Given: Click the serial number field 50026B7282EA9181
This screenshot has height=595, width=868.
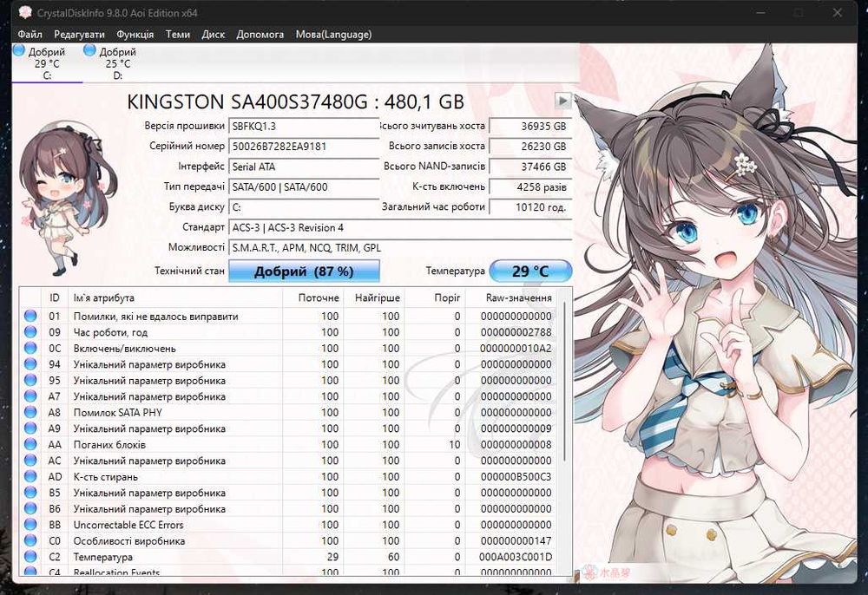Looking at the screenshot, I should pyautogui.click(x=303, y=147).
